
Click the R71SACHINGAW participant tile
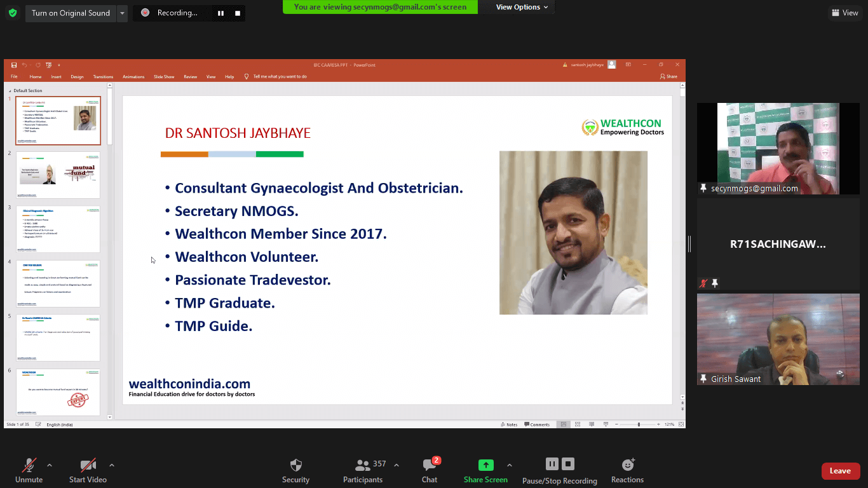pyautogui.click(x=778, y=244)
